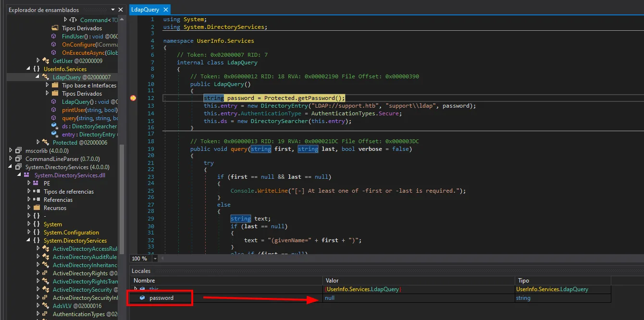Select the Locales panel title
Image resolution: width=644 pixels, height=320 pixels.
[141, 271]
